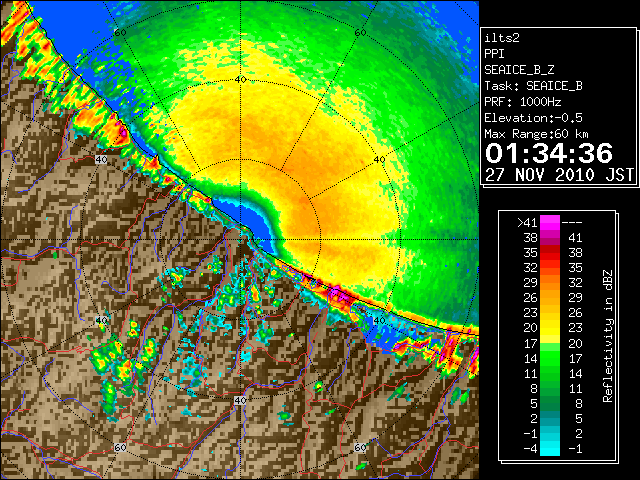640x480 pixels.
Task: Pick the teal 2–5 dBZ legend swatch
Action: click(x=550, y=418)
